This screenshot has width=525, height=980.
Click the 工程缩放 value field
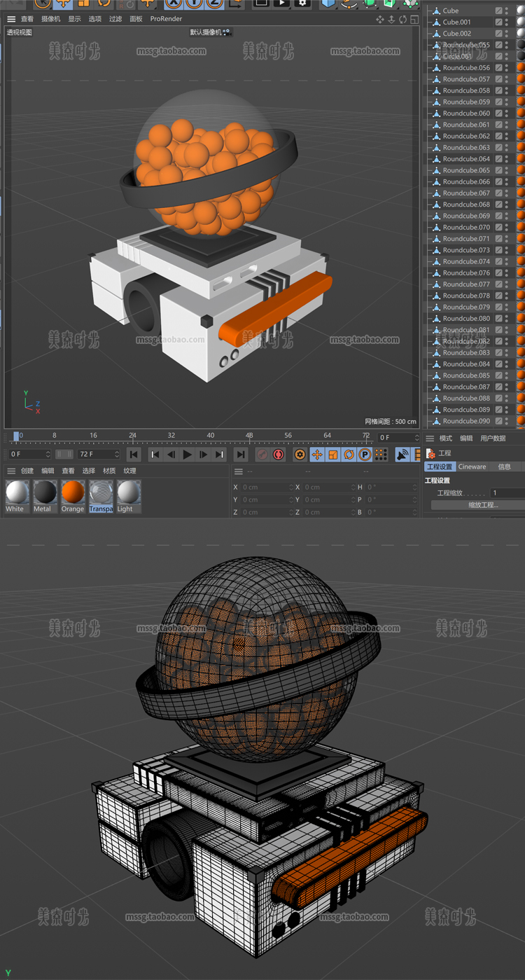point(507,493)
